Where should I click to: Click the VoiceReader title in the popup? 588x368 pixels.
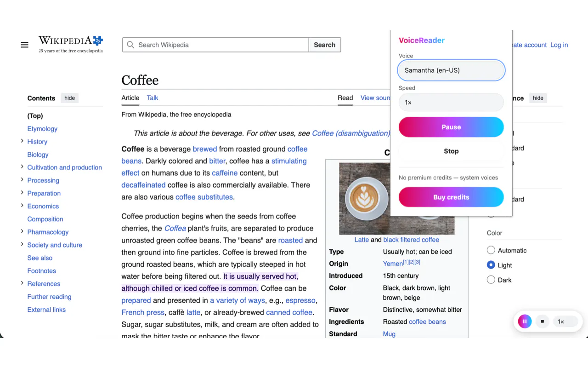tap(422, 40)
